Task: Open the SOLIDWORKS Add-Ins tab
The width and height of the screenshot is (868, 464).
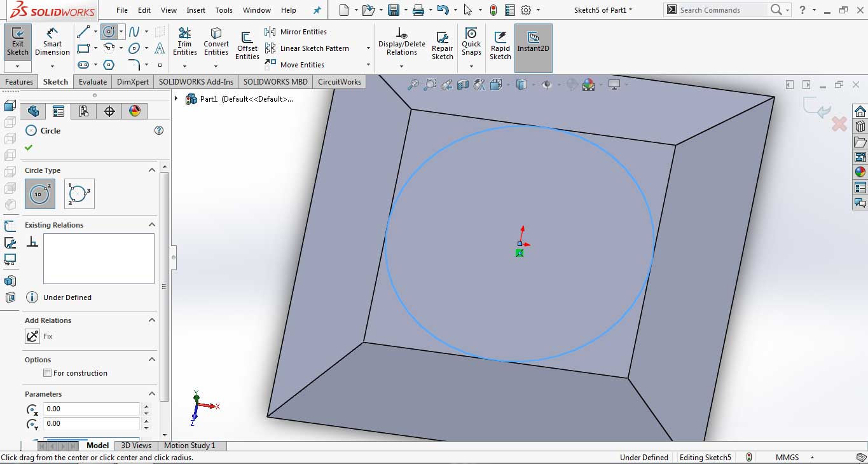Action: pos(196,82)
